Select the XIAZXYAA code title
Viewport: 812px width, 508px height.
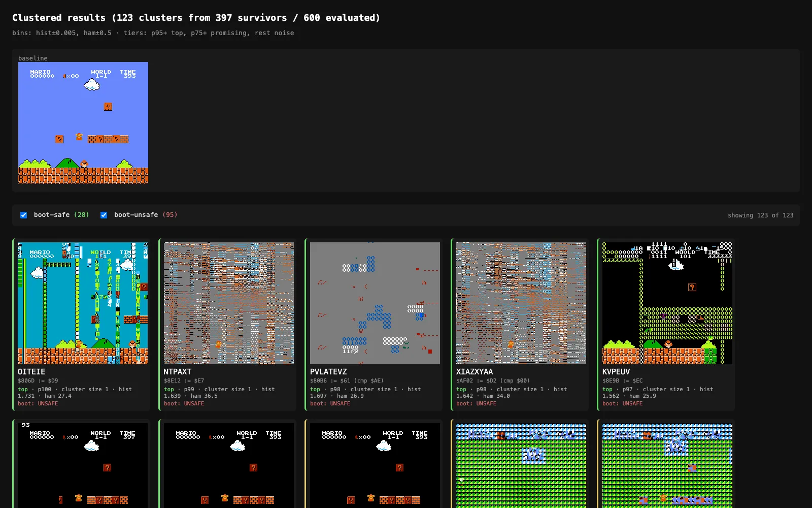point(475,372)
